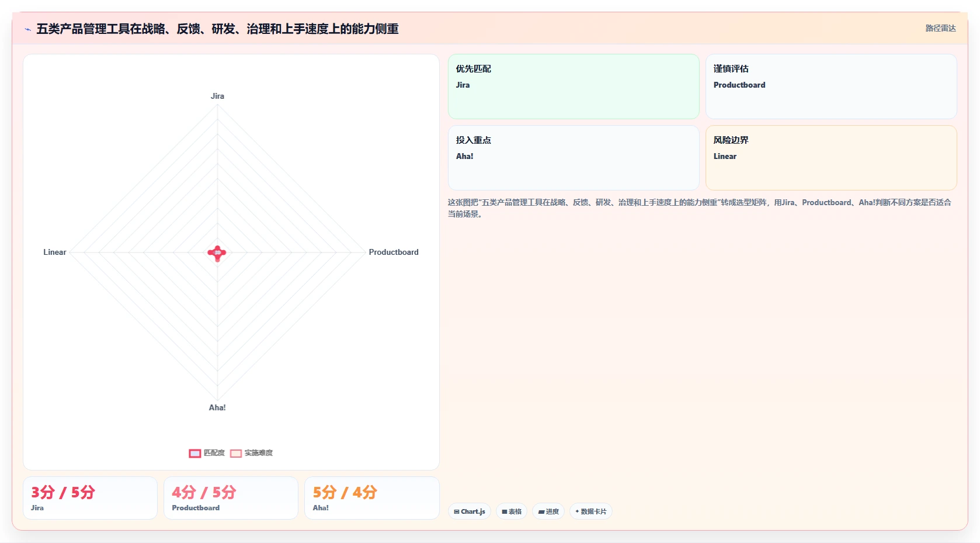Select the 3分 / 5分 Jira score card
980x543 pixels.
(90, 498)
